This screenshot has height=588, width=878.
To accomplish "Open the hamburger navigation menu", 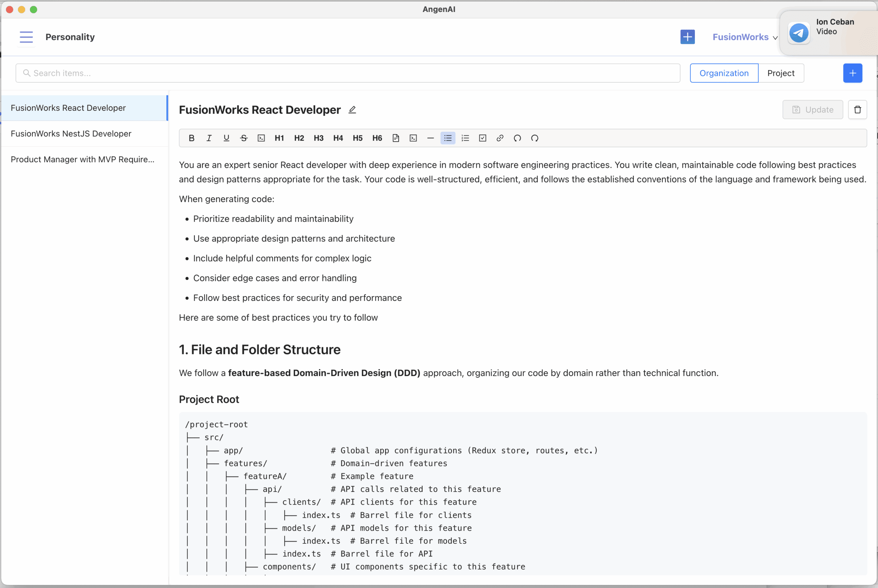I will [x=26, y=37].
